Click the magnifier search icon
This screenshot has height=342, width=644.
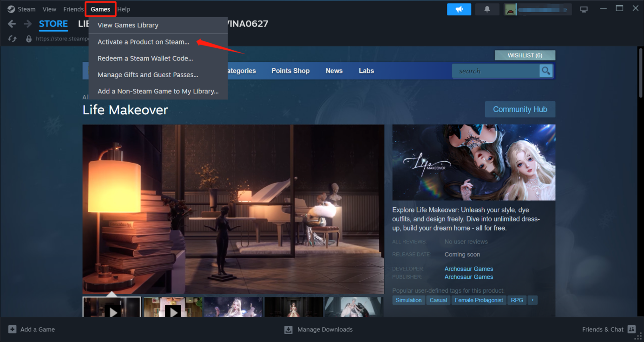(x=546, y=71)
